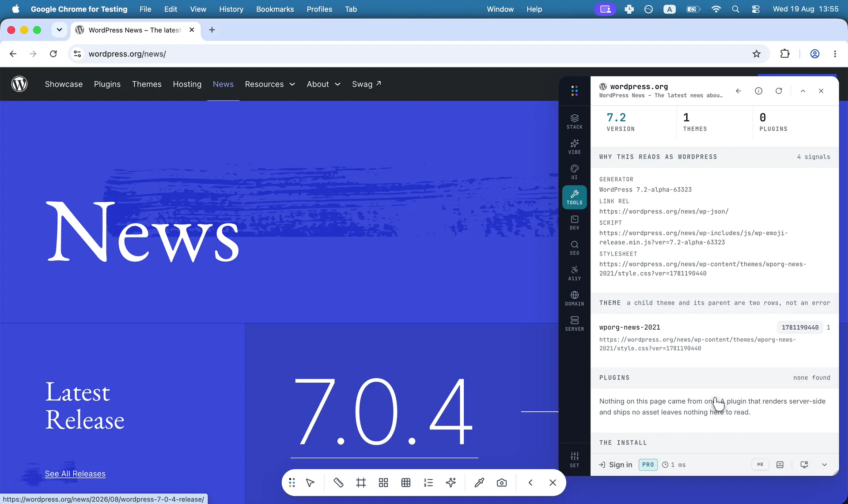848x504 pixels.
Task: Sign in from panel footer
Action: (616, 465)
